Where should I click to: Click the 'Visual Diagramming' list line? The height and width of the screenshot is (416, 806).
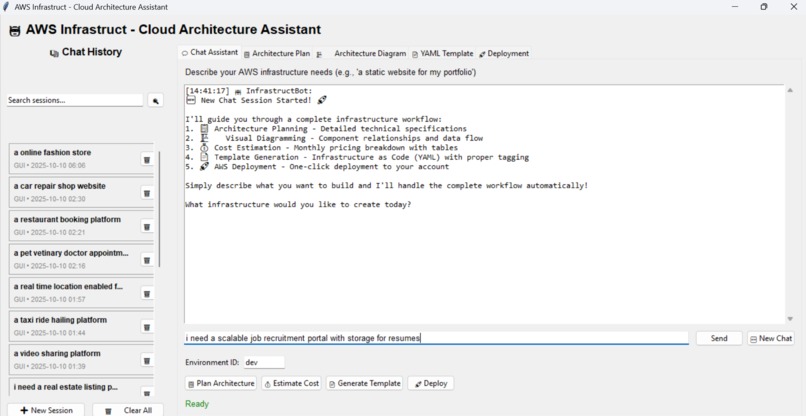coord(334,138)
